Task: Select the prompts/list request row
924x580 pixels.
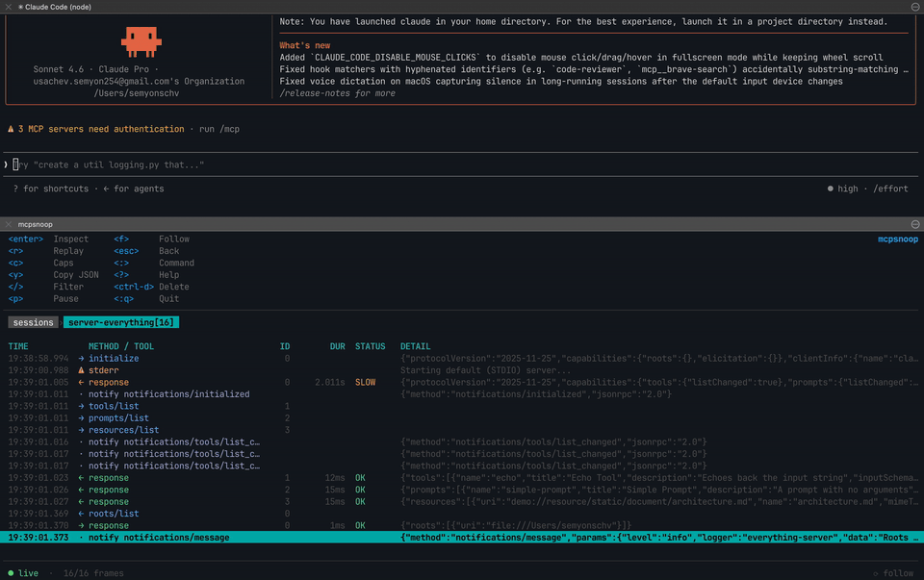Action: point(462,418)
